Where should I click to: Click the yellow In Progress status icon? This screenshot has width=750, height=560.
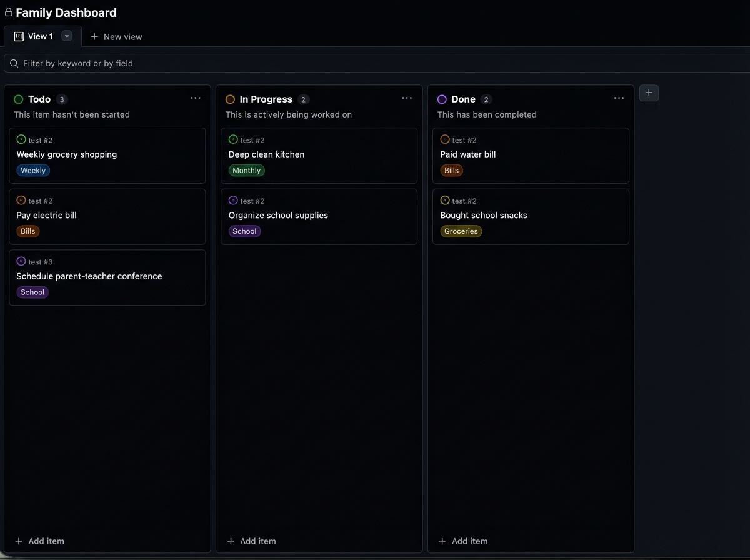[229, 99]
